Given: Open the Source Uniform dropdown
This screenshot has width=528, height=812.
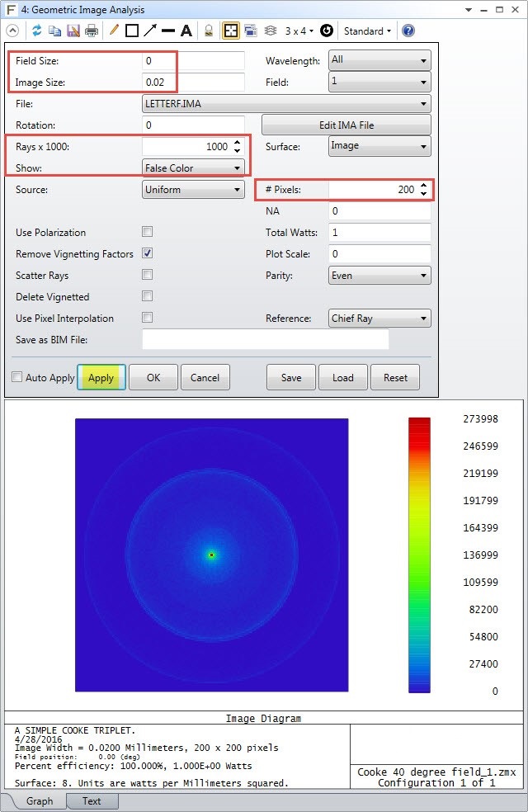Looking at the screenshot, I should pyautogui.click(x=193, y=190).
